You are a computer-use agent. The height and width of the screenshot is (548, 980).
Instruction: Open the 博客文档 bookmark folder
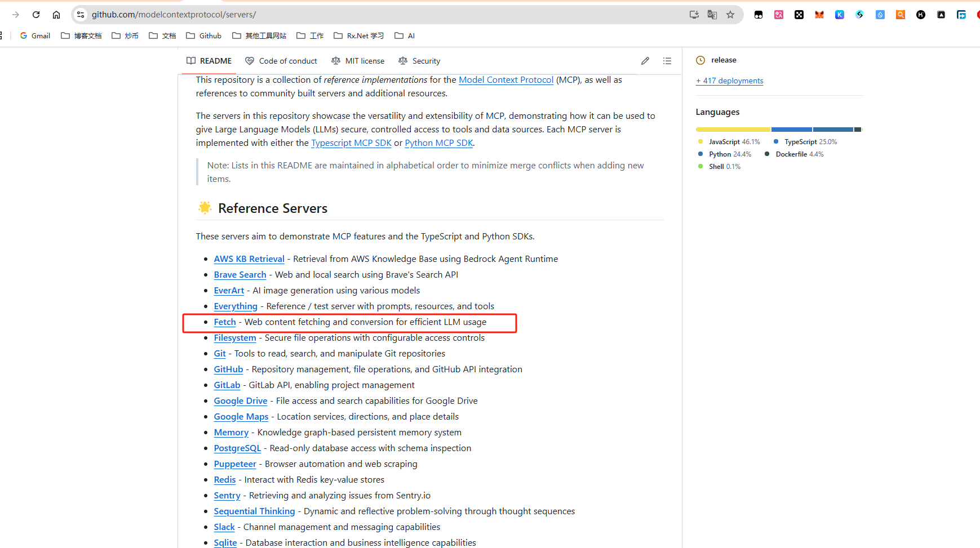[81, 35]
